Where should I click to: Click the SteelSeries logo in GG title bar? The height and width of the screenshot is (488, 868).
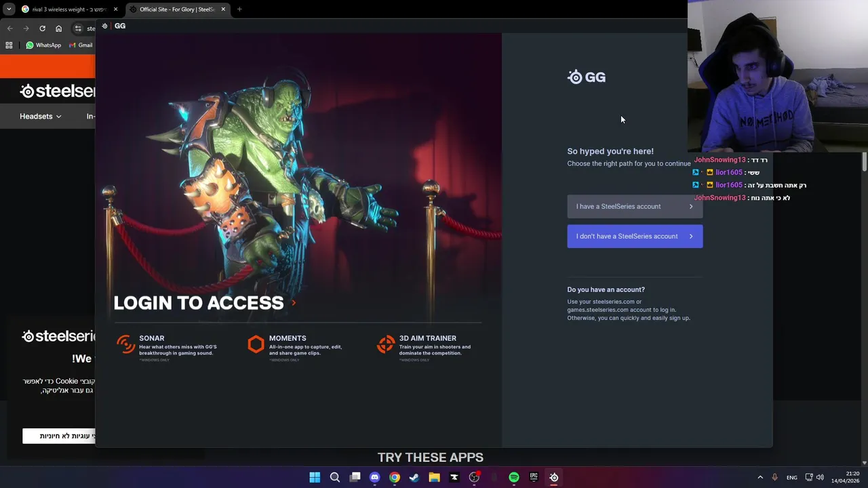[104, 26]
